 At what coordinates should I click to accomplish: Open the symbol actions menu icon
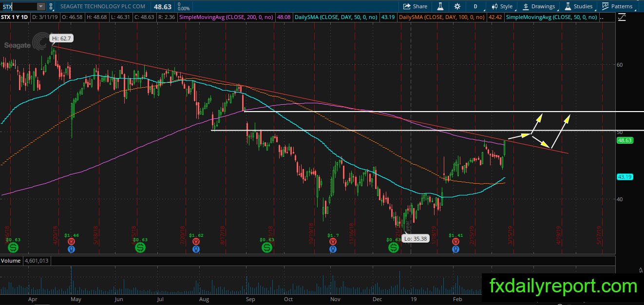click(51, 6)
